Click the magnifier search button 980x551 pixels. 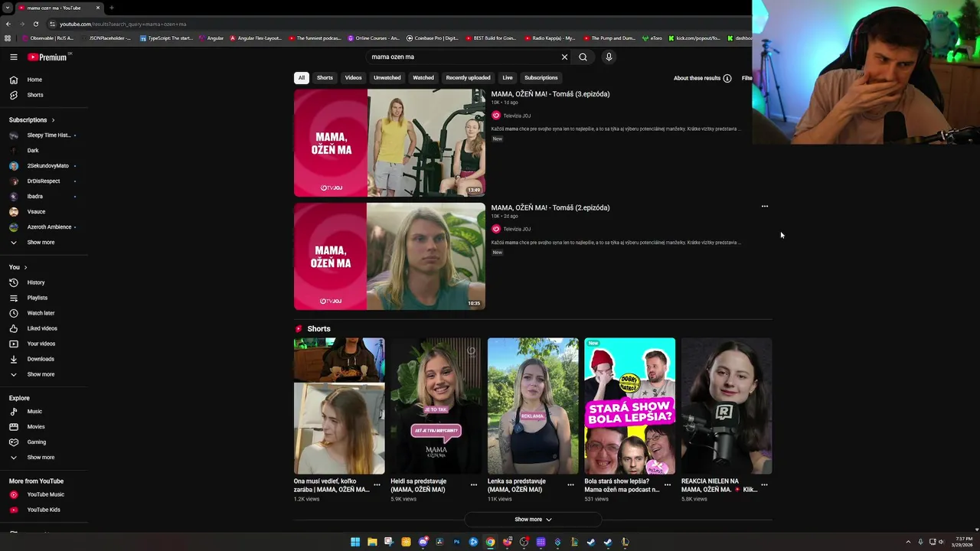[583, 57]
